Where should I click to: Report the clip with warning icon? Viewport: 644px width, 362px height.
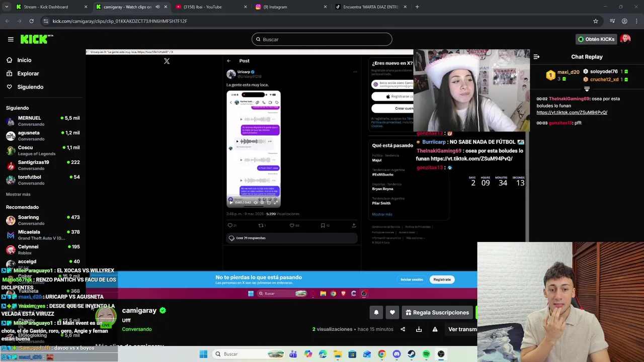[435, 329]
